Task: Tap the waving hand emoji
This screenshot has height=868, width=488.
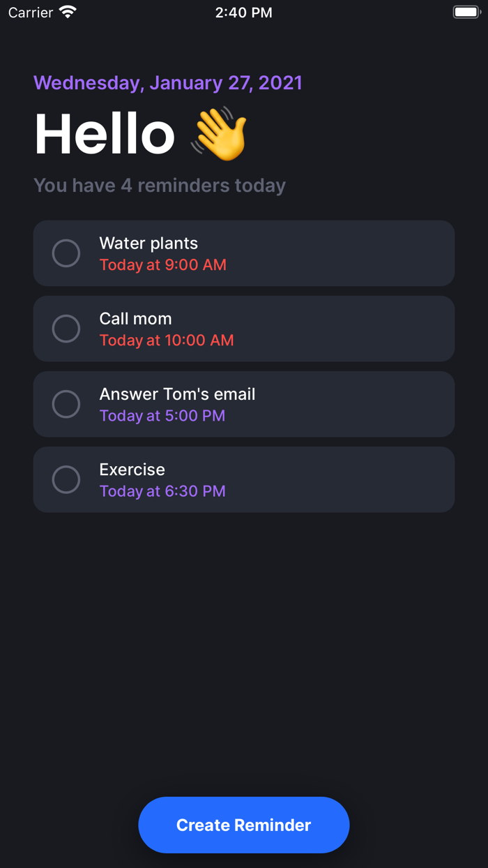Action: (220, 134)
